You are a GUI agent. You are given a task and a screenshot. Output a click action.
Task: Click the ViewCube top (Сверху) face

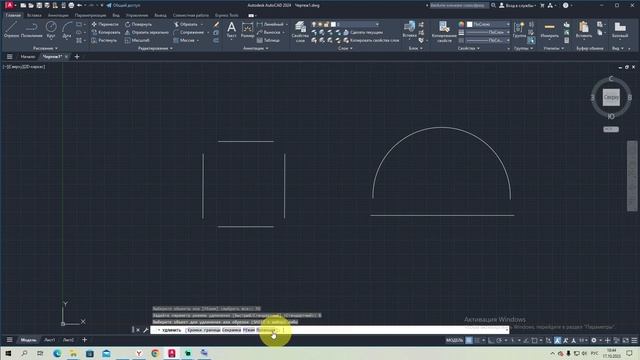[x=611, y=97]
